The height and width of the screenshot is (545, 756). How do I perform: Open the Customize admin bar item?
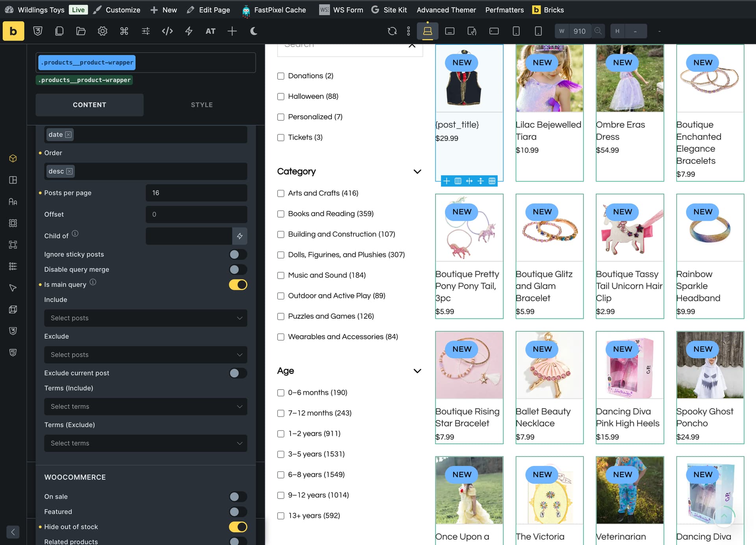click(x=117, y=10)
